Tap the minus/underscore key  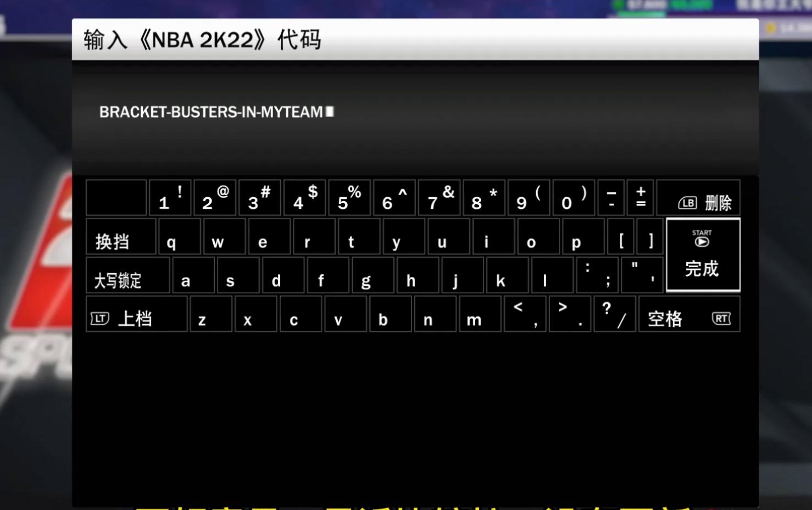tap(611, 198)
